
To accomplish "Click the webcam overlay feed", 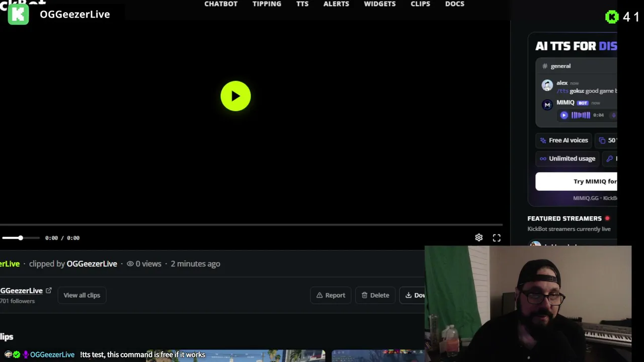I will tap(528, 303).
